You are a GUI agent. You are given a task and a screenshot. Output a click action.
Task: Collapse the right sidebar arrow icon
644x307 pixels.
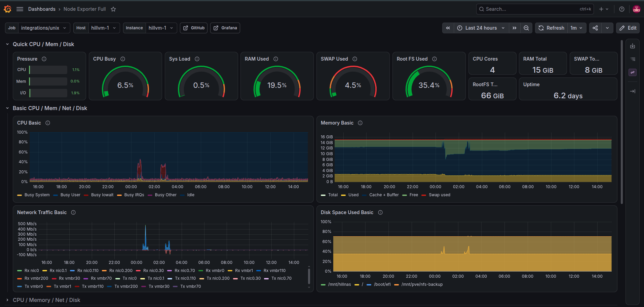(633, 91)
